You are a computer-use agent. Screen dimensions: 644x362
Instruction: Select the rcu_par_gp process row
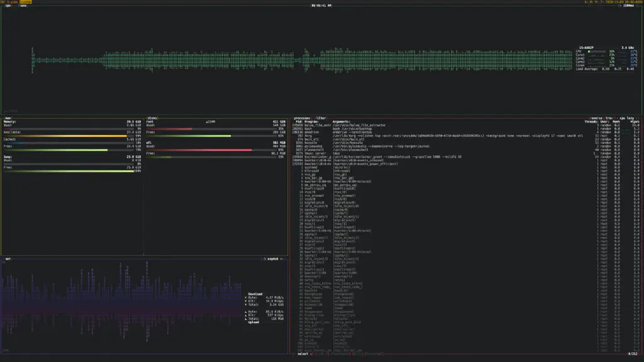[x=465, y=178]
